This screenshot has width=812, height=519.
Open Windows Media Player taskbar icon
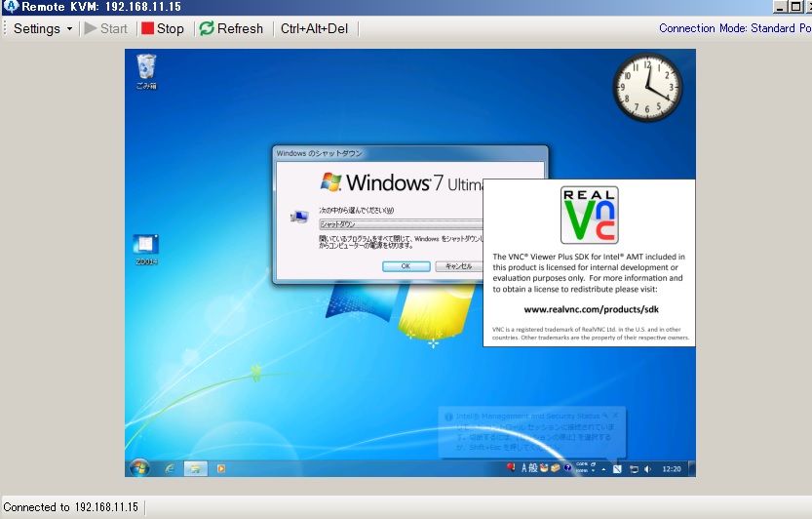tap(221, 468)
